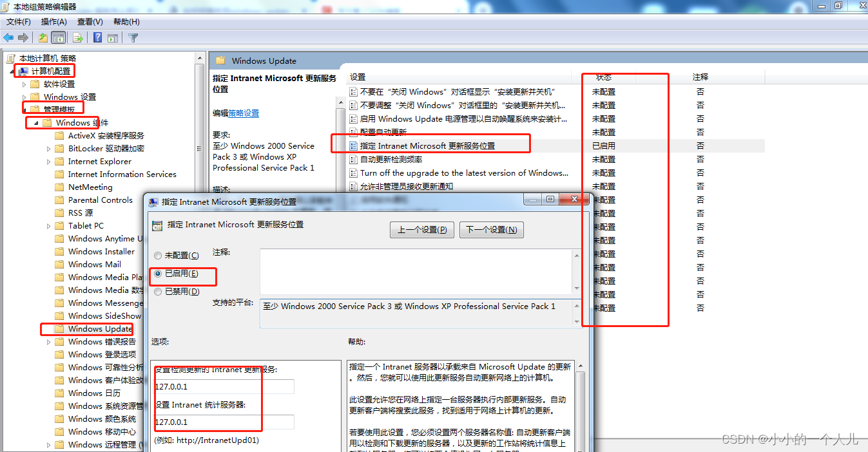Click the Forward arrow toolbar icon
The width and height of the screenshot is (868, 452).
23,38
